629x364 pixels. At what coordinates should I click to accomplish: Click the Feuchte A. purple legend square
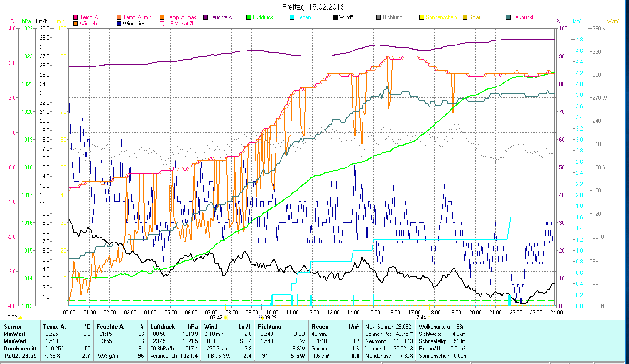205,17
